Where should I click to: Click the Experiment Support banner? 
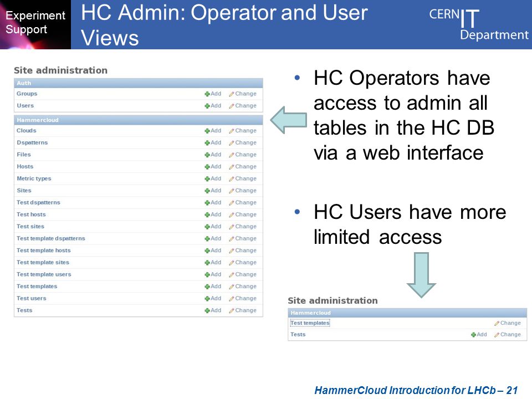click(35, 24)
